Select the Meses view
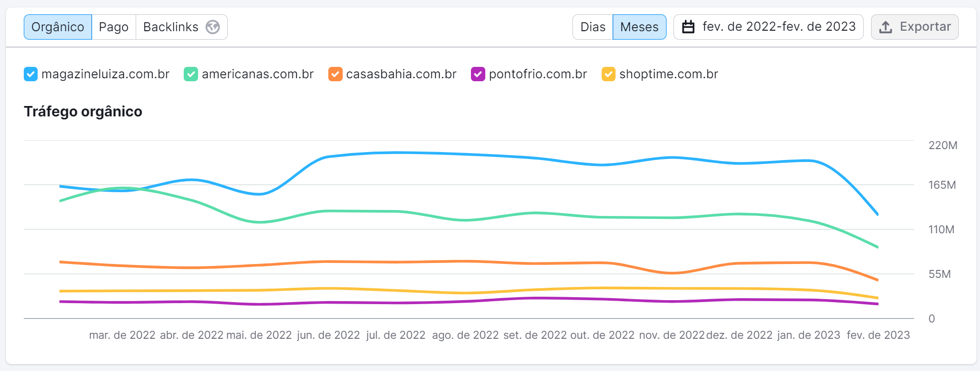The height and width of the screenshot is (371, 980). 639,27
